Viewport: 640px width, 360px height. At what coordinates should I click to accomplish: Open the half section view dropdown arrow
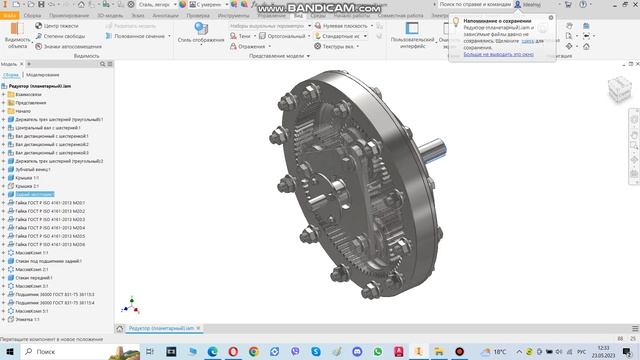pyautogui.click(x=169, y=36)
